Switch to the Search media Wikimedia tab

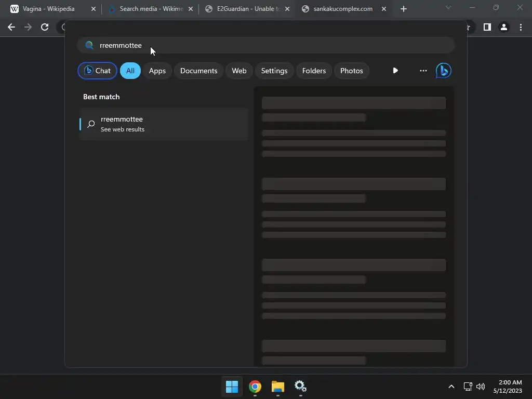[151, 9]
